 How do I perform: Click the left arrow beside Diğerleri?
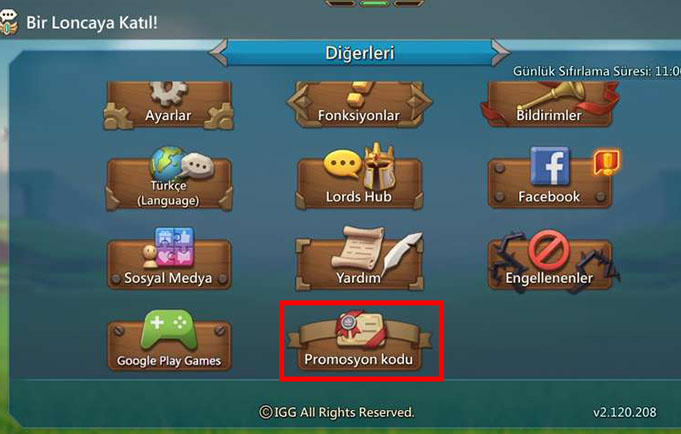[x=218, y=53]
